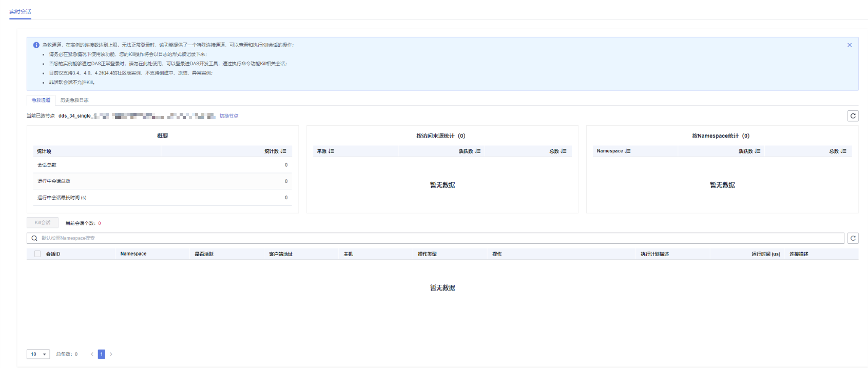Screen dimensions: 868x368
Task: Click the 概要 panel title
Action: click(163, 136)
